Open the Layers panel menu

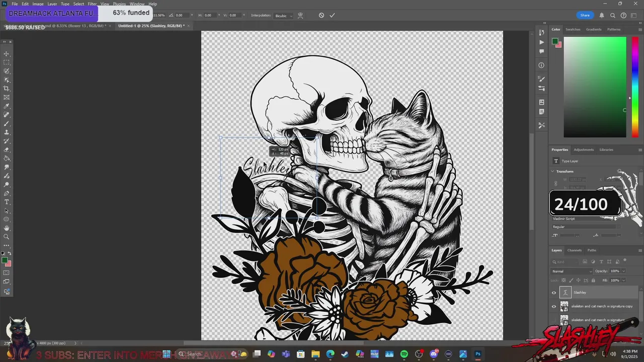(x=640, y=250)
